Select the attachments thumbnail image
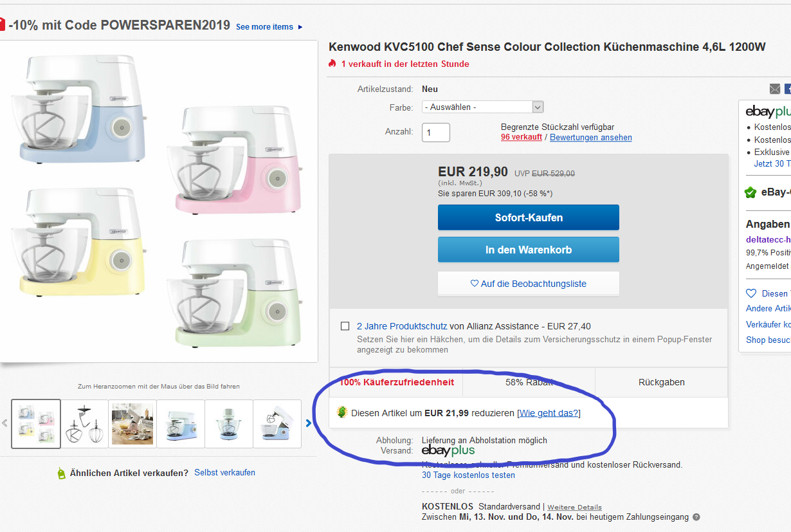Image resolution: width=791 pixels, height=532 pixels. (x=84, y=423)
